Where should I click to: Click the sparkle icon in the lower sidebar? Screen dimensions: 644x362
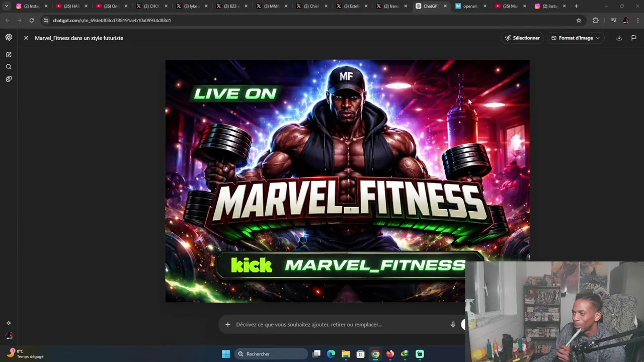coord(9,323)
